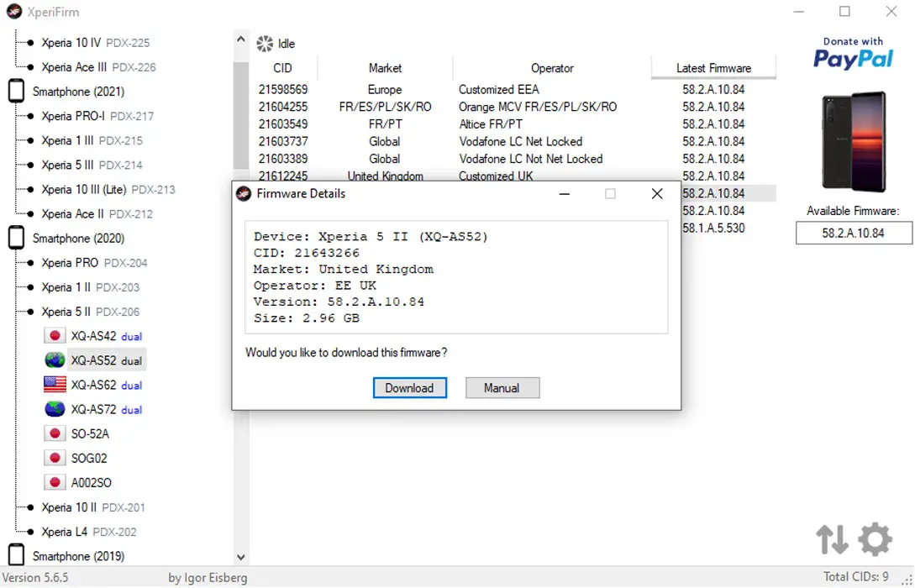Click the device tree scroll down arrow
The image size is (915, 588).
click(x=241, y=557)
